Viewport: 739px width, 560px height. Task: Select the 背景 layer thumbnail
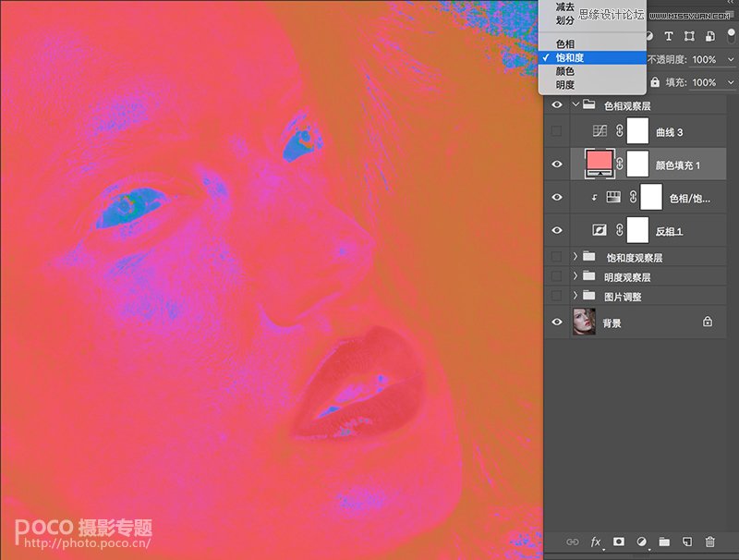click(584, 322)
